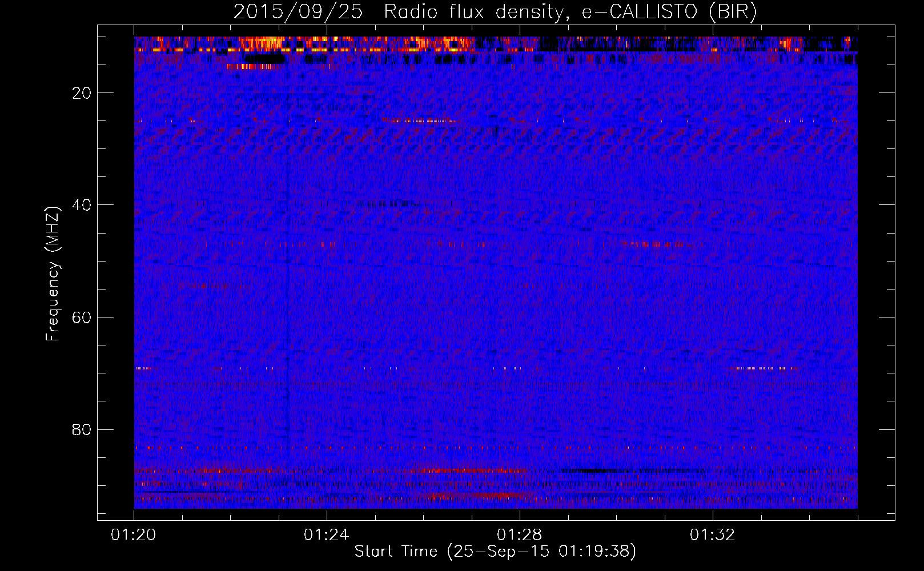Viewport: 924px width, 571px height.
Task: Click the 01:28 time tick label
Action: pyautogui.click(x=520, y=535)
